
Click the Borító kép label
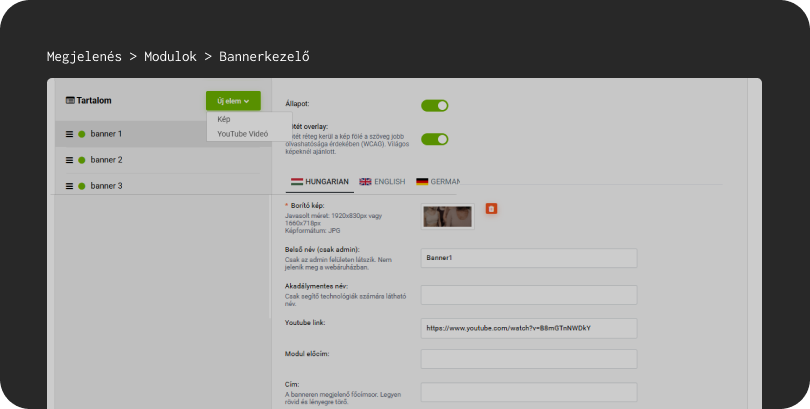coord(307,206)
